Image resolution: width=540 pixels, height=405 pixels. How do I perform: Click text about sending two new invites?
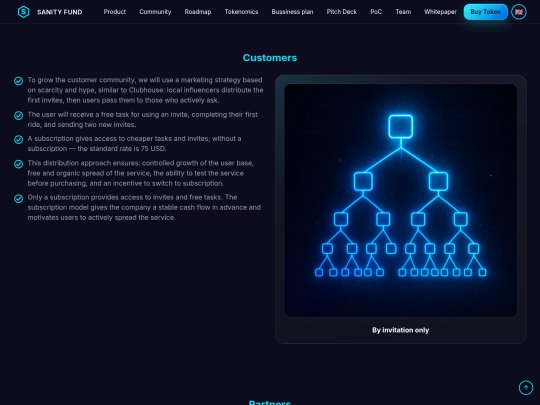143,120
